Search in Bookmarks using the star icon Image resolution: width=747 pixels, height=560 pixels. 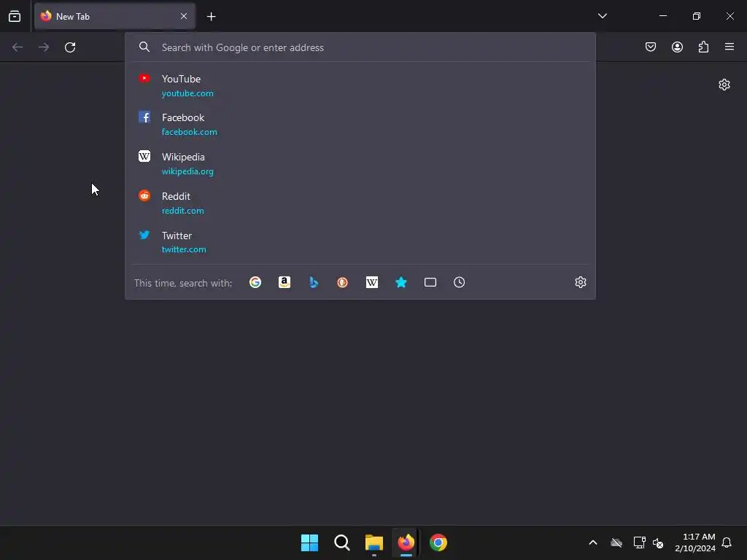[401, 282]
